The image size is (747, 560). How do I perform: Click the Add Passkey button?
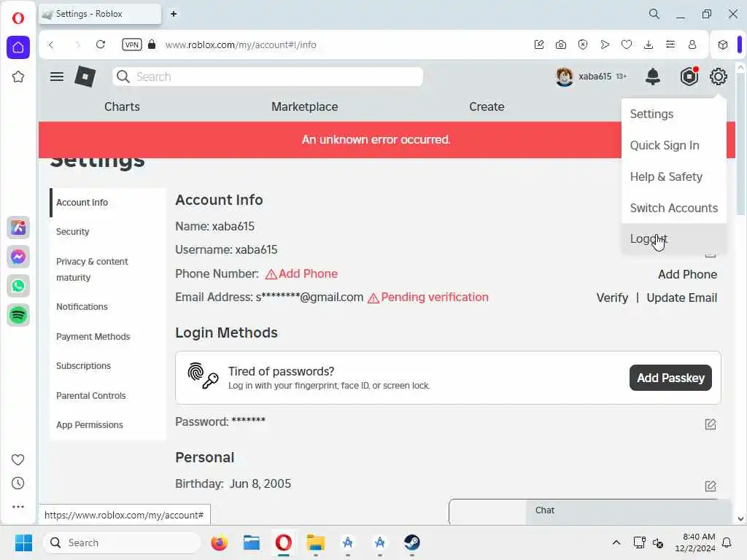tap(670, 378)
